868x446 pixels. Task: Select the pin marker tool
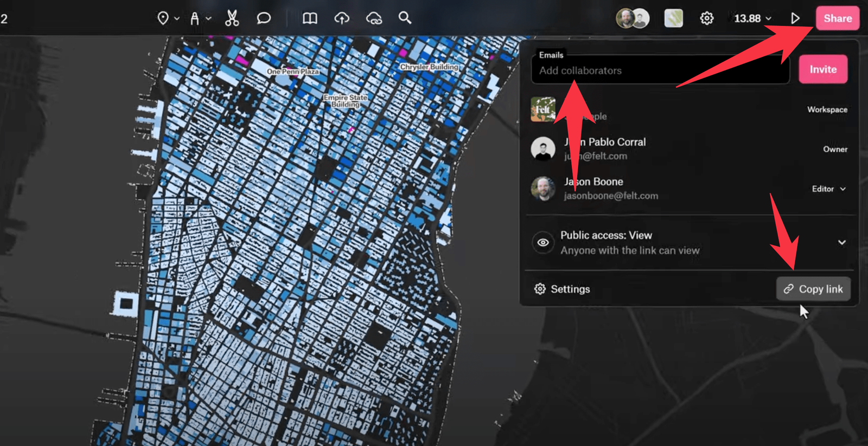coord(162,18)
